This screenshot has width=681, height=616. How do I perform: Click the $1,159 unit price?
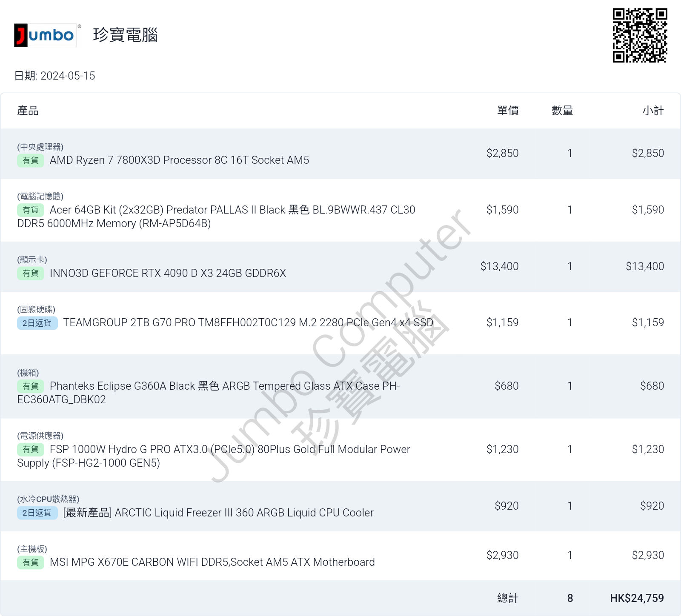pyautogui.click(x=503, y=322)
